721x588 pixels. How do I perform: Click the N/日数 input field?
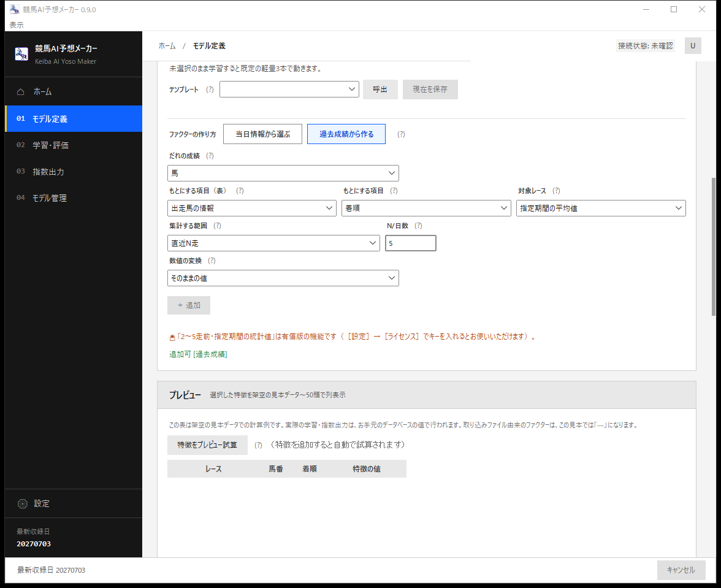pyautogui.click(x=411, y=243)
